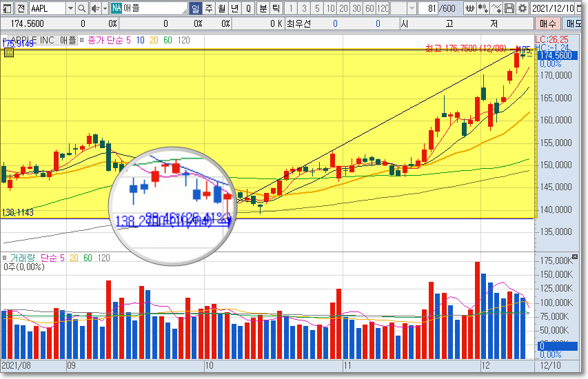Click the NA market badge icon
This screenshot has width=588, height=379.
(116, 8)
